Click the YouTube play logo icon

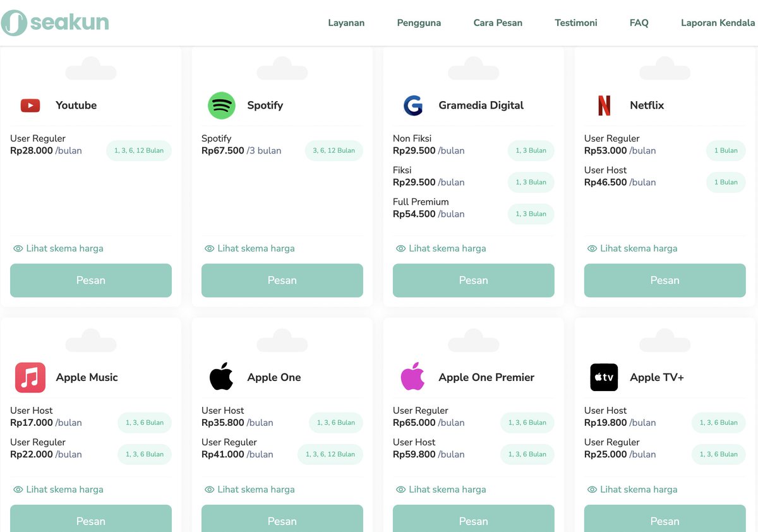[x=30, y=106]
